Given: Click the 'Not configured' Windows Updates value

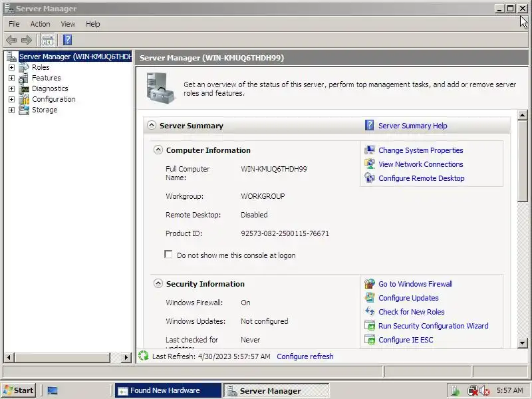Looking at the screenshot, I should click(264, 321).
